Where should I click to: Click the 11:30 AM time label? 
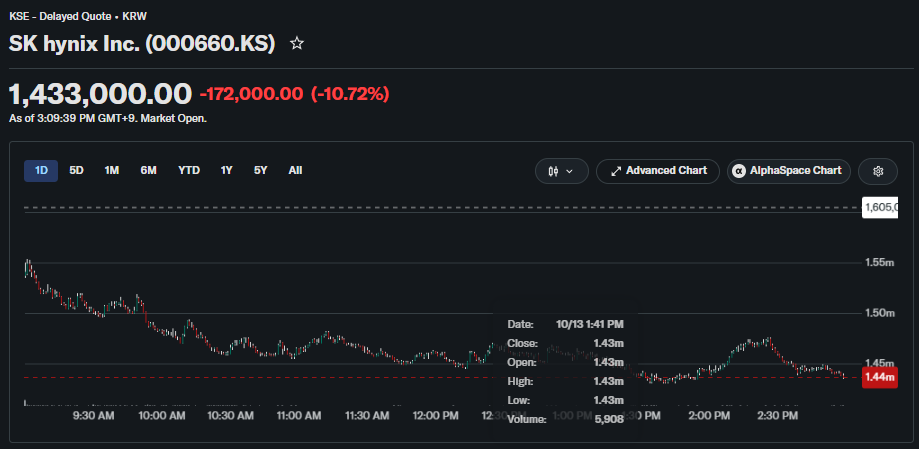(367, 416)
